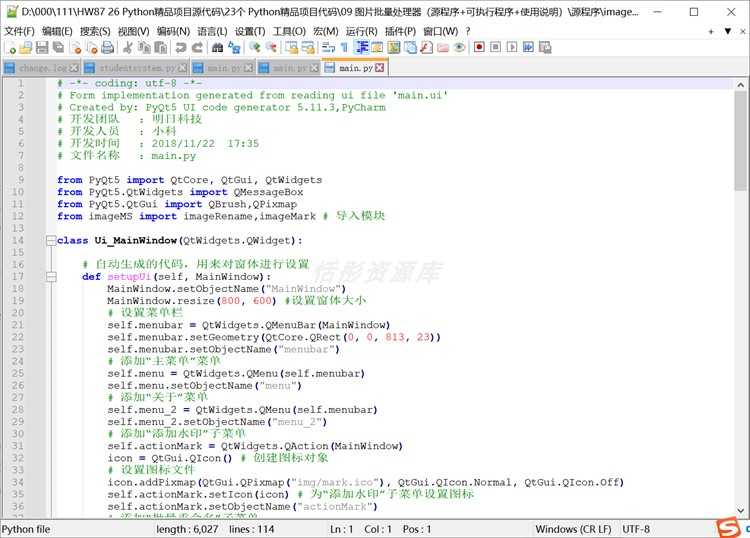This screenshot has height=538, width=750.
Task: Click the vertical scrollbar up arrow
Action: [x=740, y=85]
